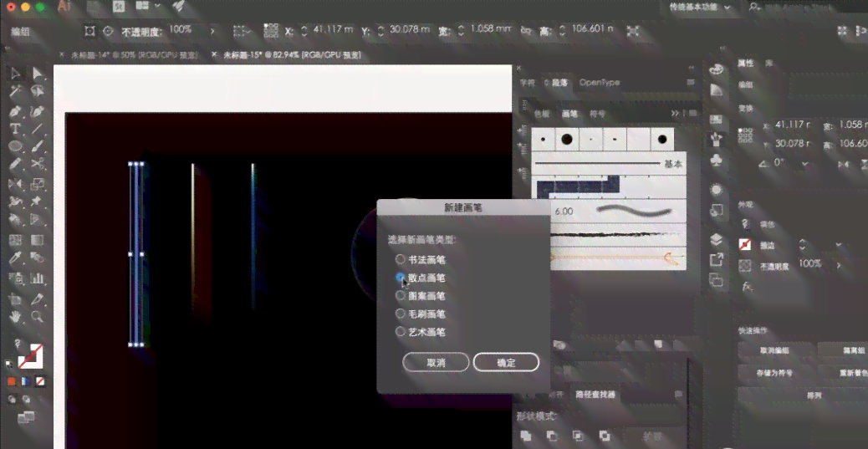Select the Type tool
The image size is (868, 449).
[16, 130]
